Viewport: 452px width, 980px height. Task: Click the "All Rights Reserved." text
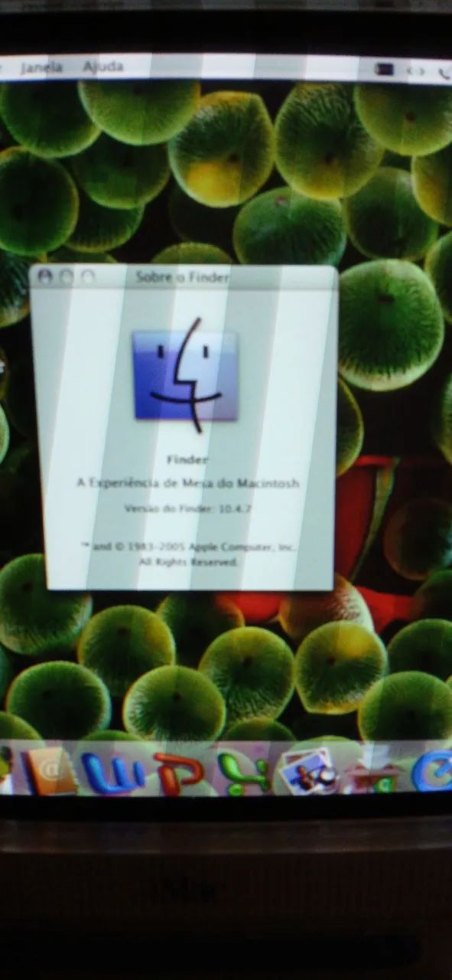tap(188, 561)
